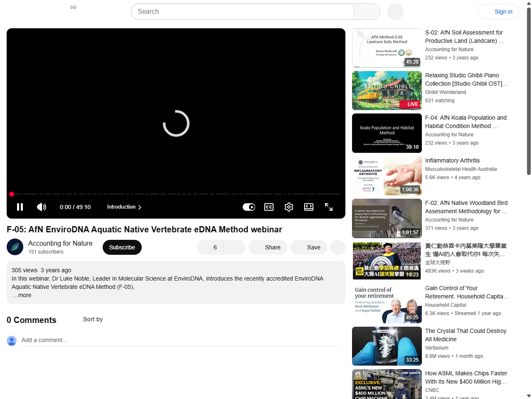Open Accounting for Nature channel avatar

(15, 247)
